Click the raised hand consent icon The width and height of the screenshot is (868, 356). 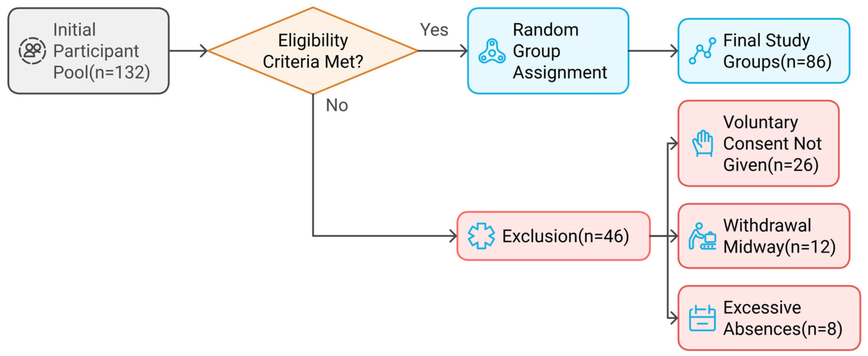pyautogui.click(x=702, y=143)
